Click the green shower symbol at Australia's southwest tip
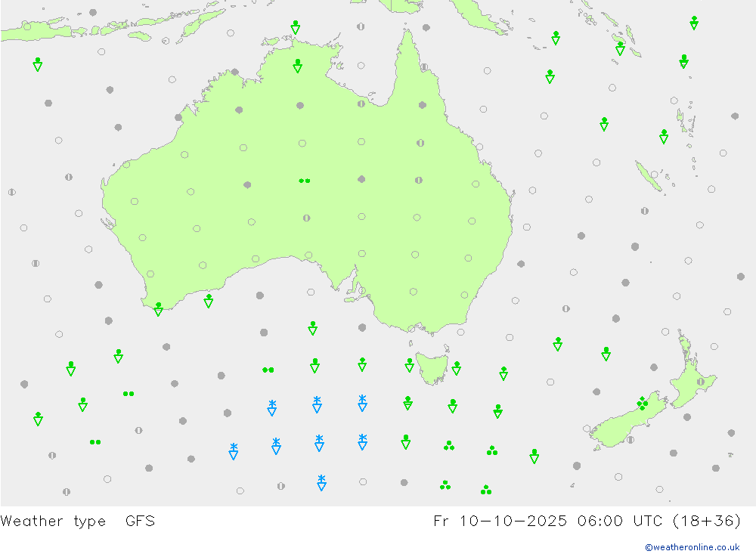756x554 pixels. (x=158, y=310)
